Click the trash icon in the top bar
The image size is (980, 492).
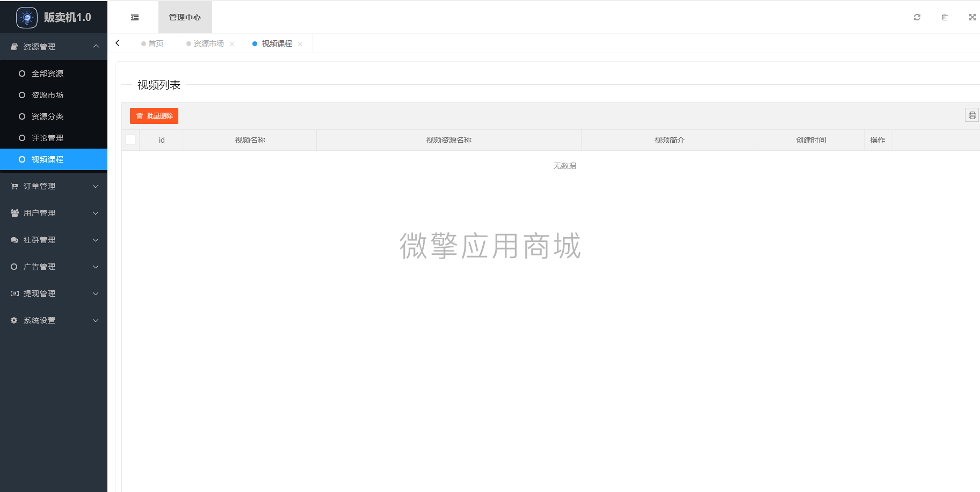(945, 17)
